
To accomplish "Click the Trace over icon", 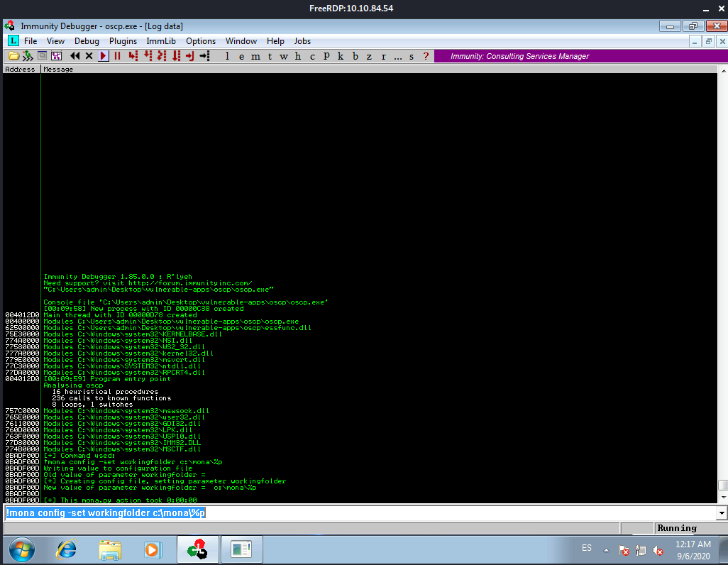I will tap(176, 56).
